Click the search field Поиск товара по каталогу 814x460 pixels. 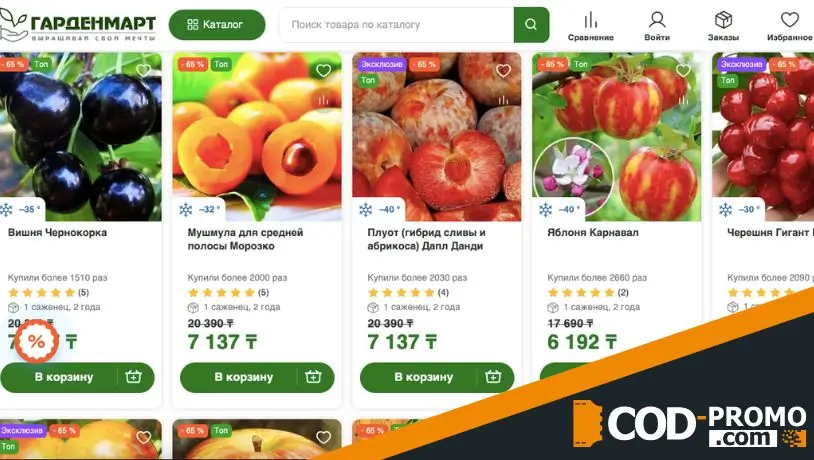397,24
